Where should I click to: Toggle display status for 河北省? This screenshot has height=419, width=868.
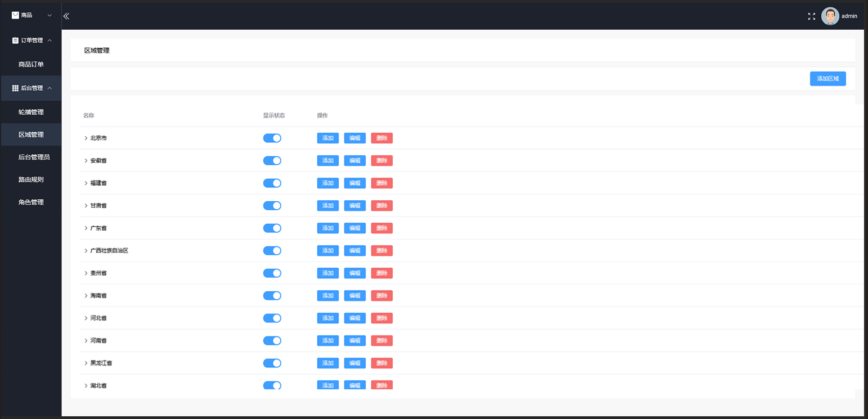point(272,318)
